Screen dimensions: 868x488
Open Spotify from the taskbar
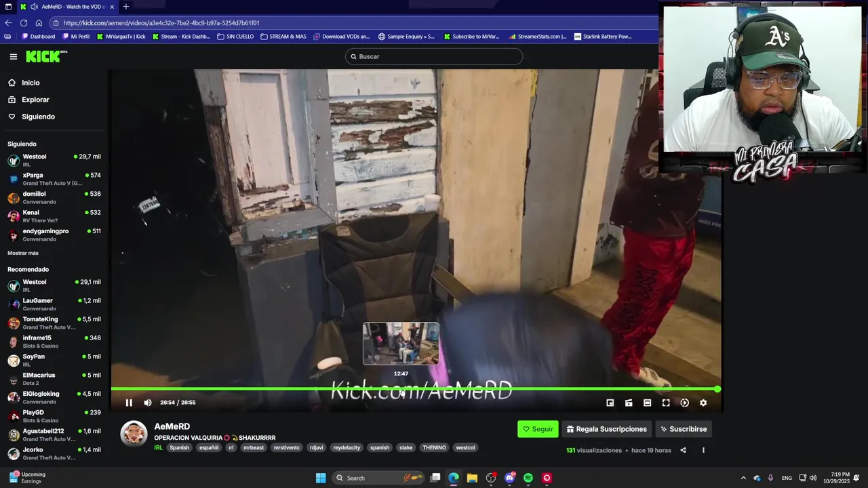[x=528, y=478]
